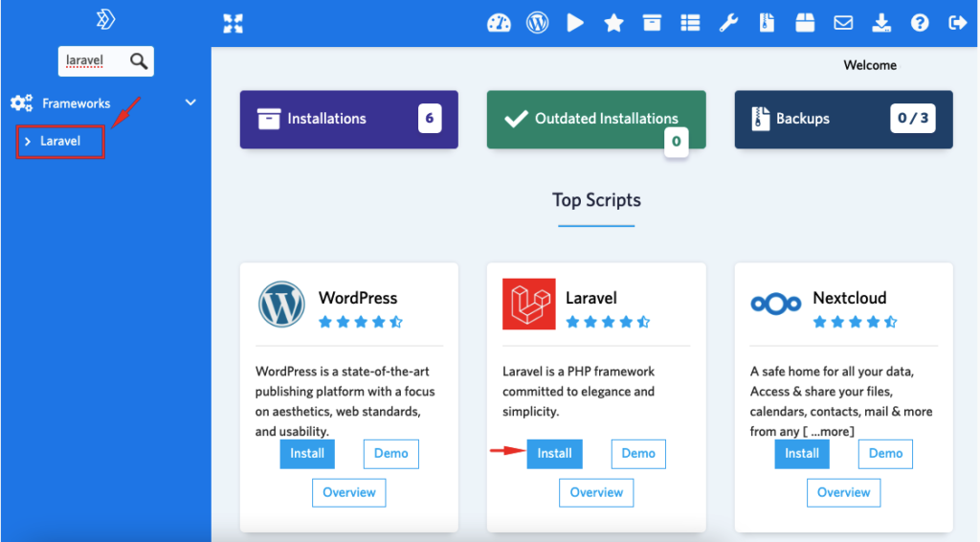Click the WordPress logo thumbnail
Screen dimensions: 980x542
click(281, 305)
